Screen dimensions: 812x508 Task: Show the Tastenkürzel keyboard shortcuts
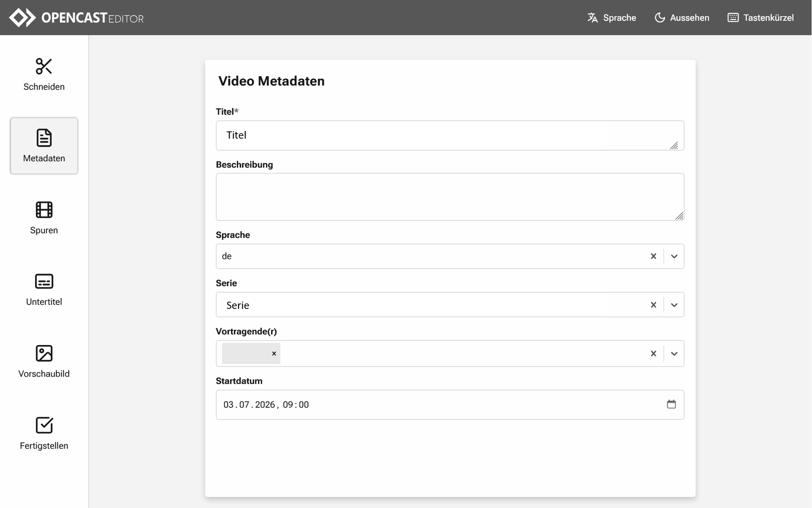pyautogui.click(x=761, y=18)
